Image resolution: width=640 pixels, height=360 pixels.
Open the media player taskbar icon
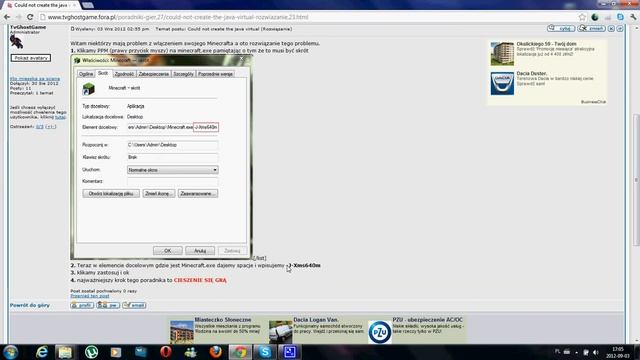coord(116,352)
